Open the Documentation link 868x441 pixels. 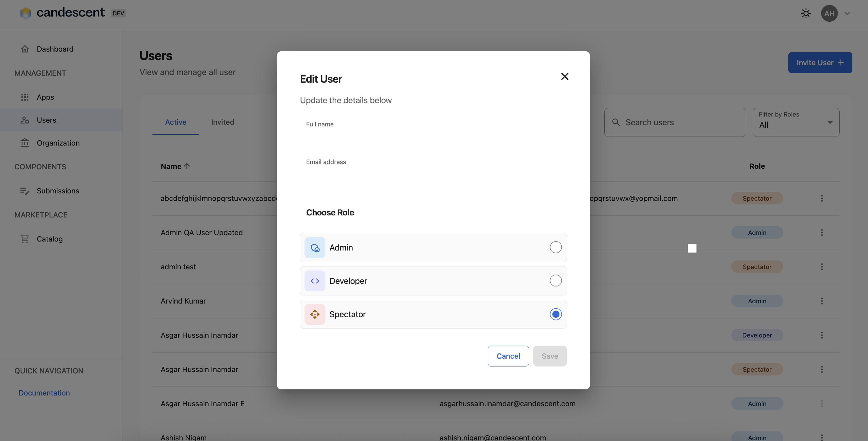click(44, 393)
